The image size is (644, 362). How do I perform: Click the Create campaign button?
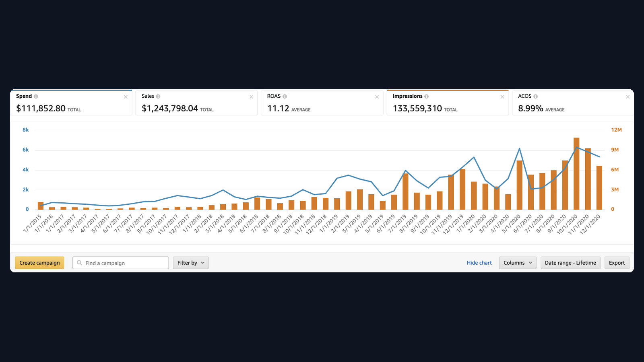point(39,263)
